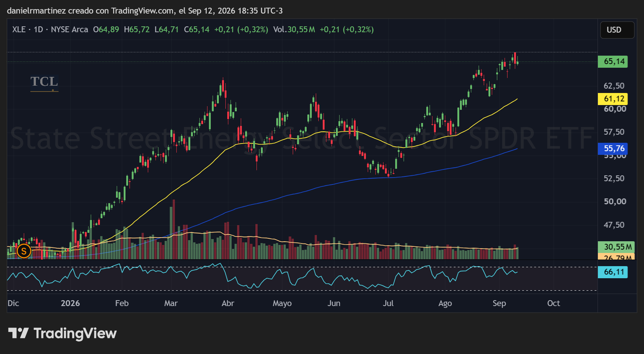Click the 2026 label on the time axis
The width and height of the screenshot is (644, 354).
(70, 303)
